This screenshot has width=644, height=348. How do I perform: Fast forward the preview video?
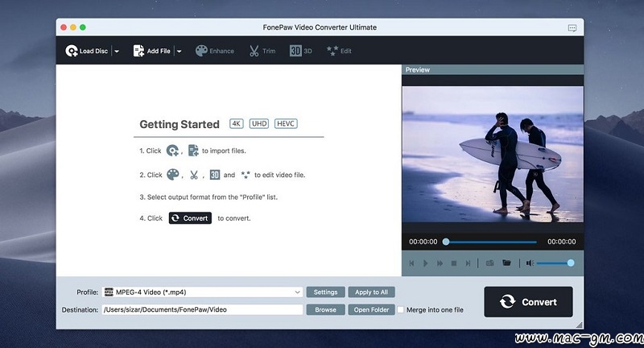click(x=440, y=263)
